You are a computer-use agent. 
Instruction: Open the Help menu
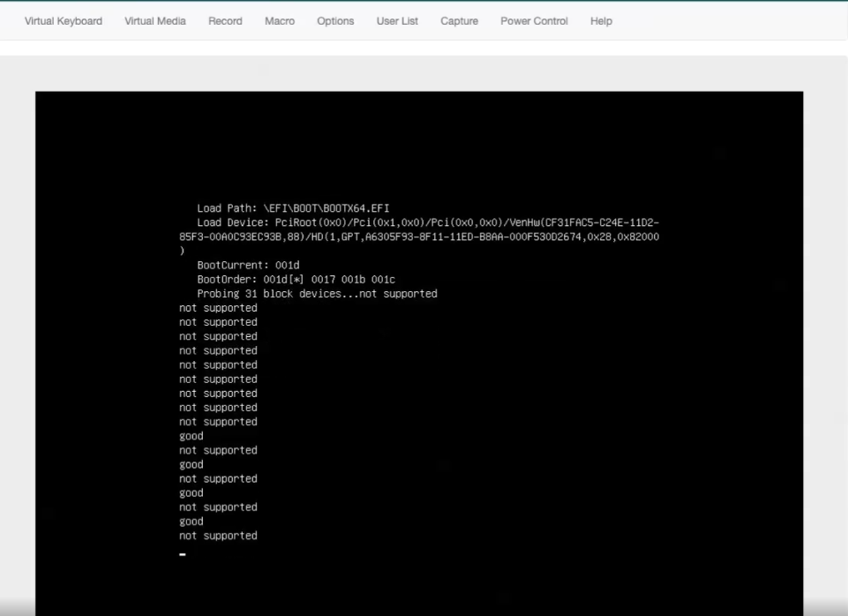tap(601, 21)
